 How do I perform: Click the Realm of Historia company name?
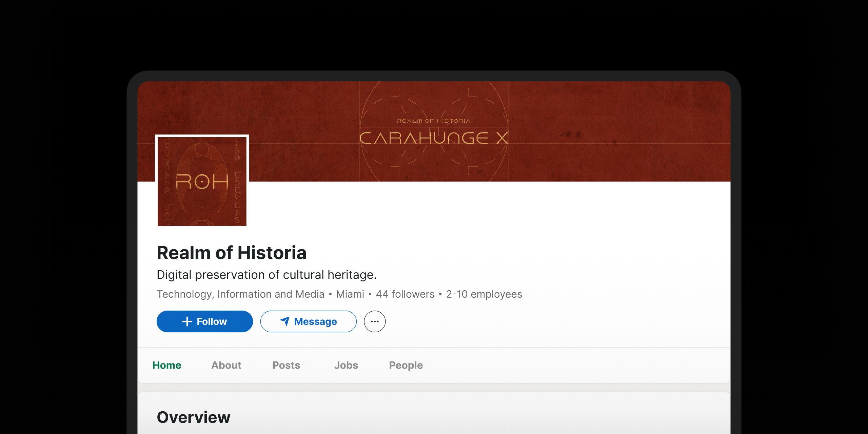(x=232, y=252)
